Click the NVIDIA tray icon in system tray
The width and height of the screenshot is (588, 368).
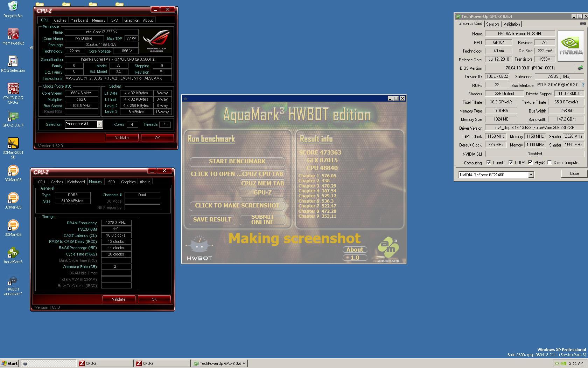click(x=564, y=363)
